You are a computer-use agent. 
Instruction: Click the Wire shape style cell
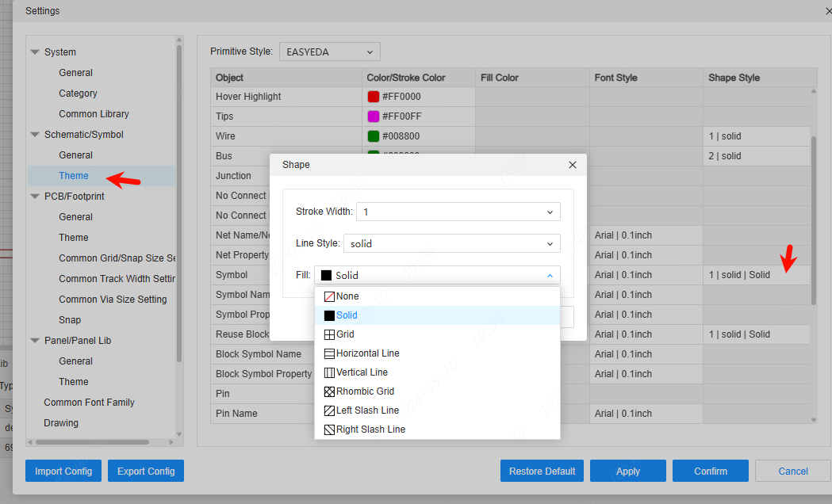point(756,136)
